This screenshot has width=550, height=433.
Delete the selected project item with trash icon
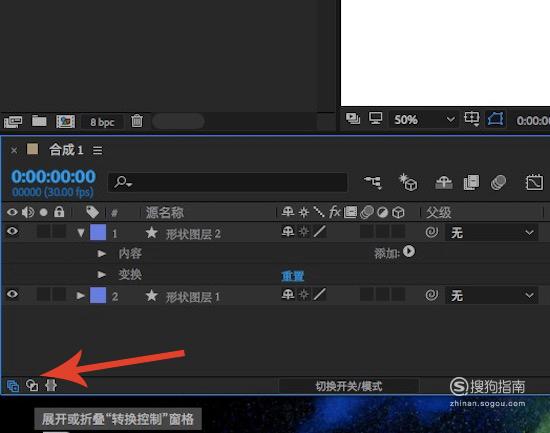click(136, 121)
